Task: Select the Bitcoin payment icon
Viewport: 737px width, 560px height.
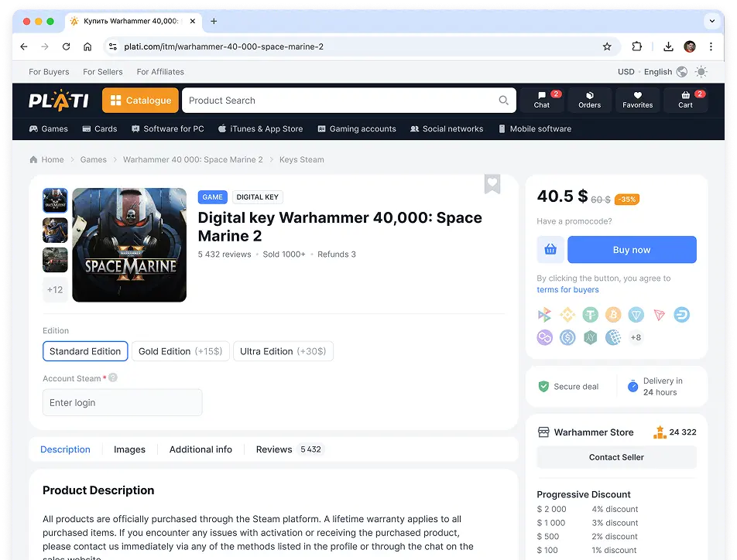Action: [x=613, y=315]
